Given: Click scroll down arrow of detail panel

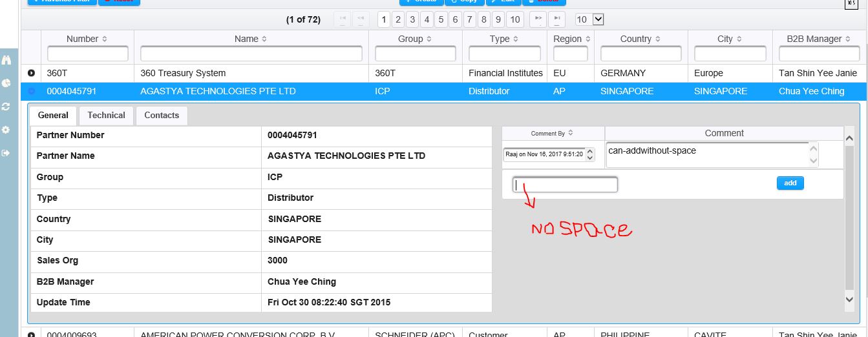Looking at the screenshot, I should [850, 298].
